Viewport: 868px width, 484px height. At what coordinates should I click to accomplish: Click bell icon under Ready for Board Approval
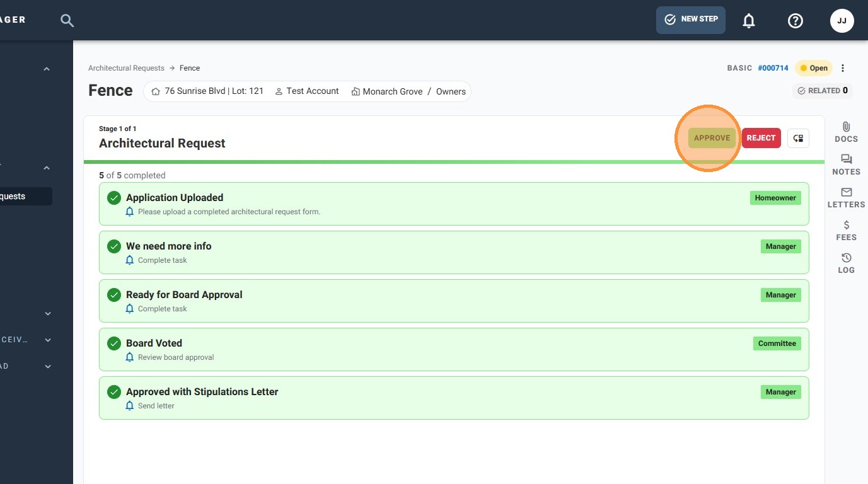(x=130, y=309)
